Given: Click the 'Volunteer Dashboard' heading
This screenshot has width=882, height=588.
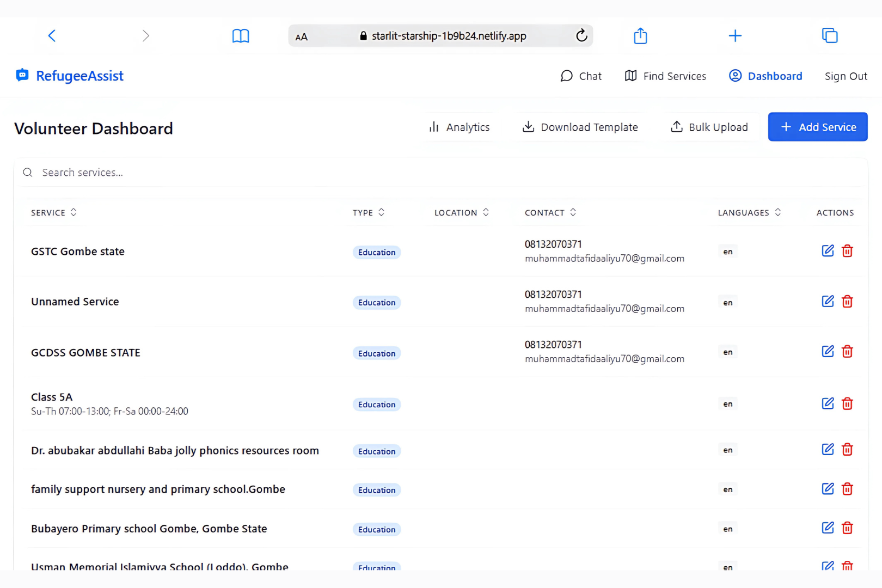Looking at the screenshot, I should click(94, 128).
